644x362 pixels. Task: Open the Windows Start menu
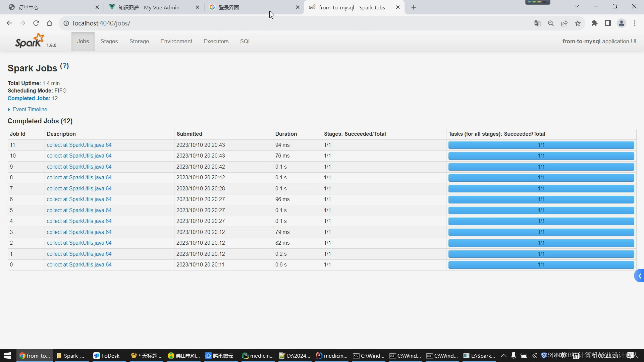pos(7,356)
